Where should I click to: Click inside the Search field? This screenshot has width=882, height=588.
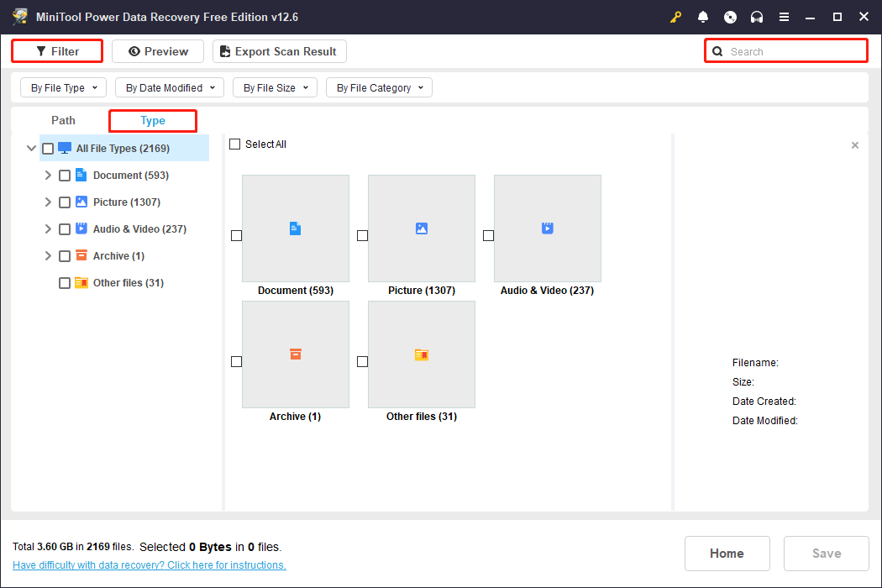point(785,50)
